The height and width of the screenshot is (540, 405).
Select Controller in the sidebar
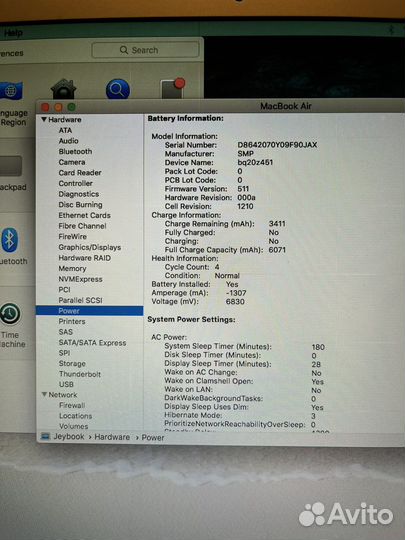click(75, 184)
